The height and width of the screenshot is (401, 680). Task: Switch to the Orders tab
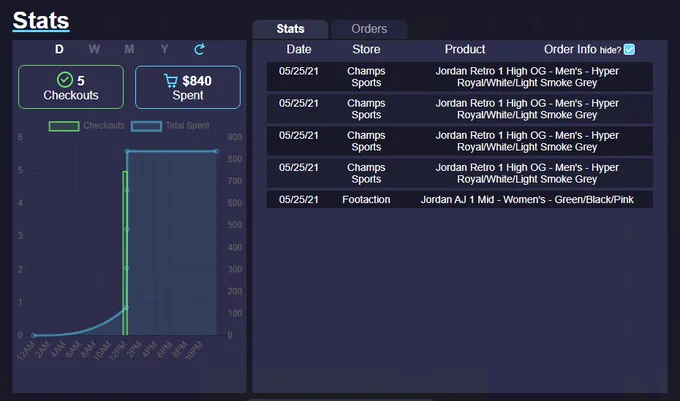click(x=369, y=29)
